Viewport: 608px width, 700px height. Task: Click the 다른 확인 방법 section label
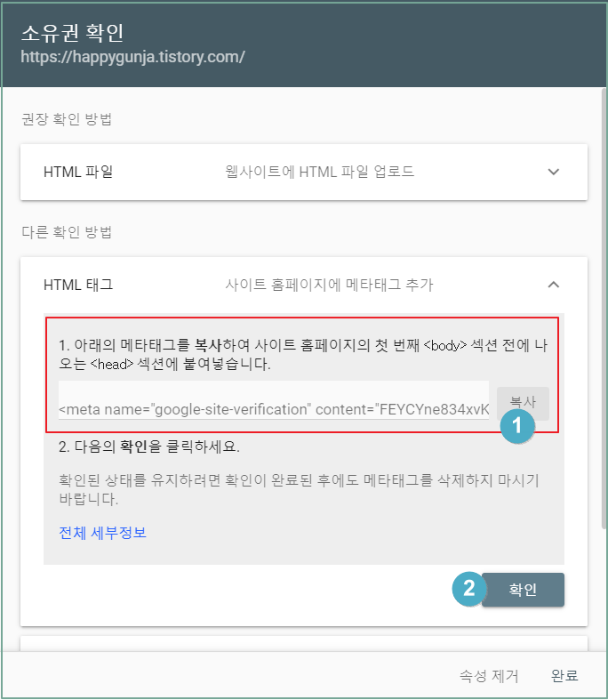67,232
